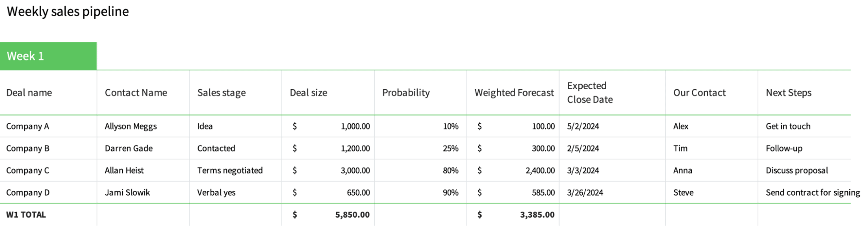868x239 pixels.
Task: Select the 5,850.00 total deal size cell
Action: click(352, 215)
